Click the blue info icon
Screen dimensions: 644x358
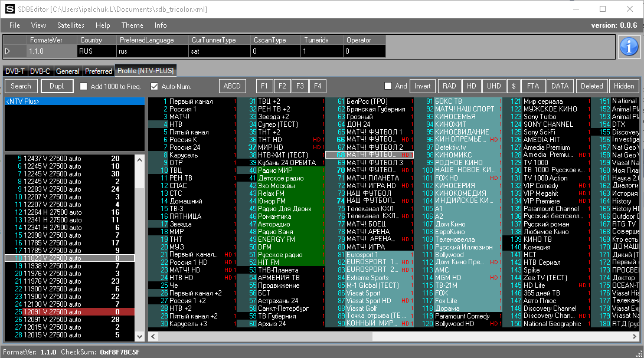629,47
